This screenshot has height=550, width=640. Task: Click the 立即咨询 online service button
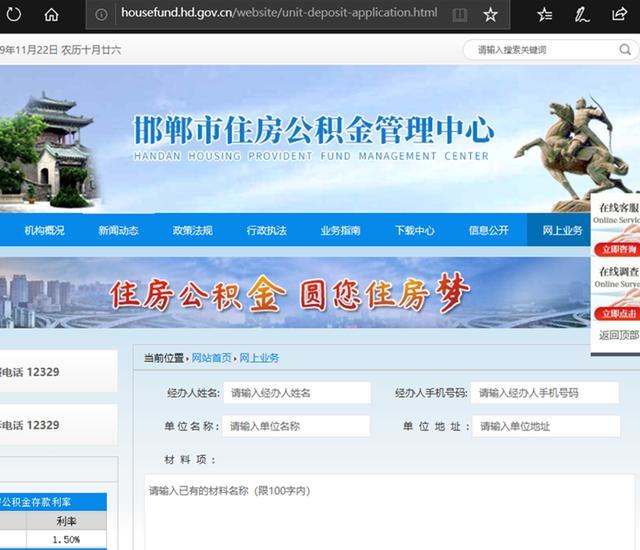617,249
